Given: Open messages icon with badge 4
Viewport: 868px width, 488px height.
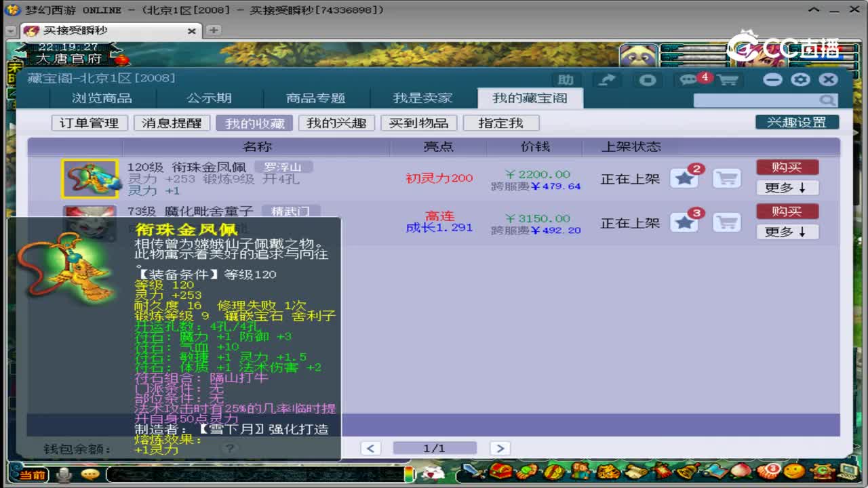Looking at the screenshot, I should [691, 80].
